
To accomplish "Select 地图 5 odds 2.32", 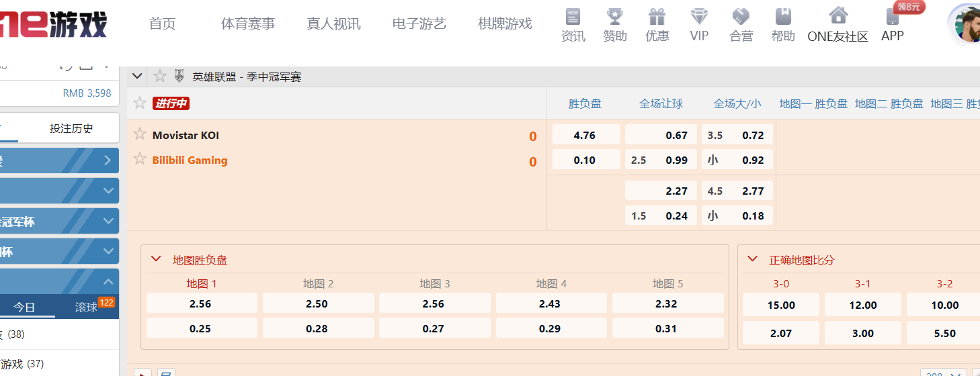I will [x=667, y=303].
